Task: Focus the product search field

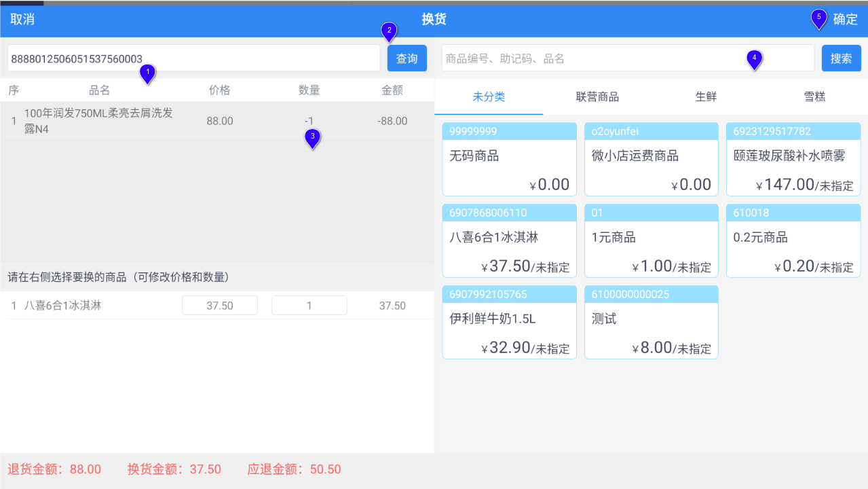Action: pyautogui.click(x=628, y=58)
